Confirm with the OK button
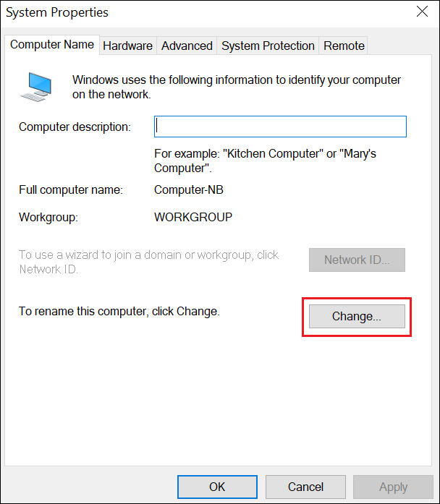 click(217, 487)
